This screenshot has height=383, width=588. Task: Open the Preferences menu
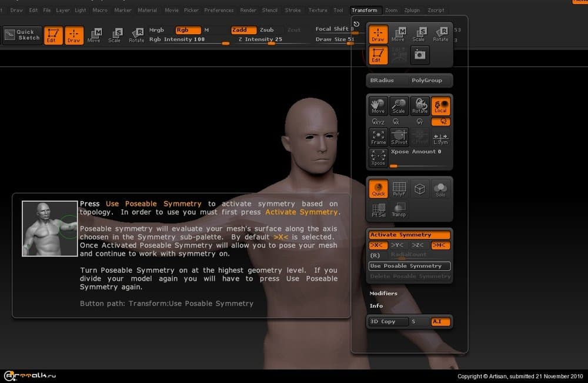219,10
